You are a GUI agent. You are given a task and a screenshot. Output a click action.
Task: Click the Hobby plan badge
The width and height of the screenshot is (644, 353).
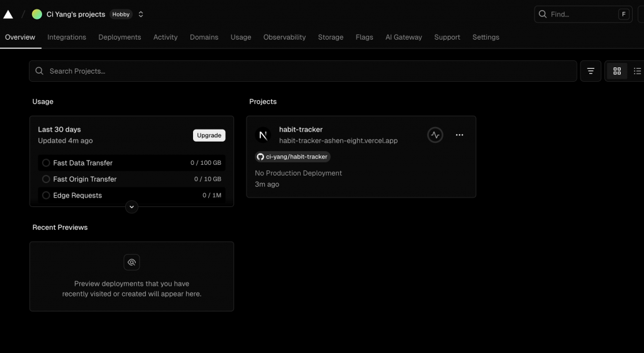[x=121, y=14]
